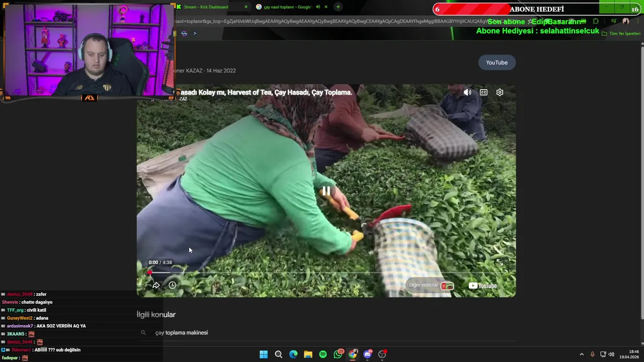
Task: Open video on YouTube via logo
Action: coord(482,286)
